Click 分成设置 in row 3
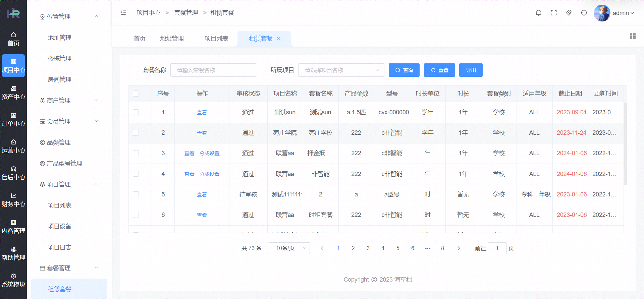 (x=210, y=153)
